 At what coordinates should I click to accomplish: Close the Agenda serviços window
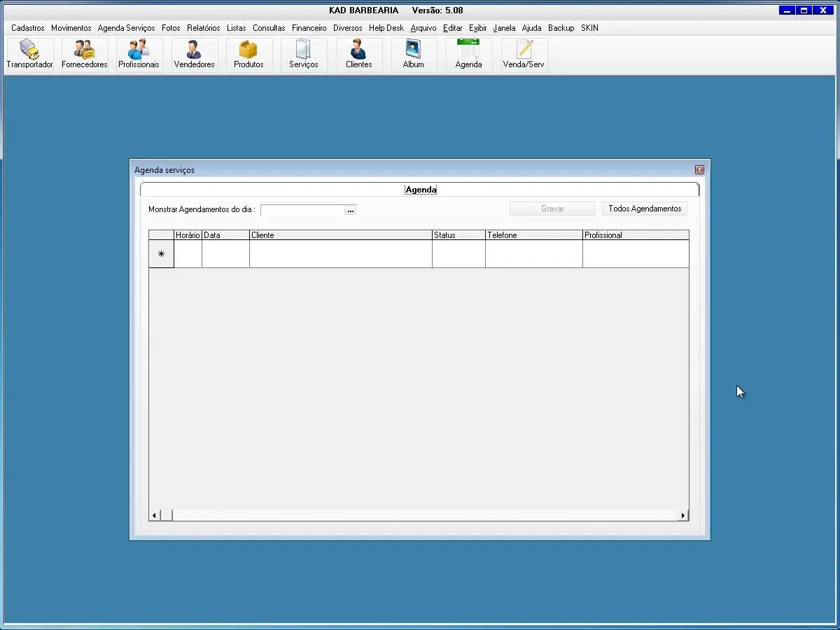pos(699,170)
